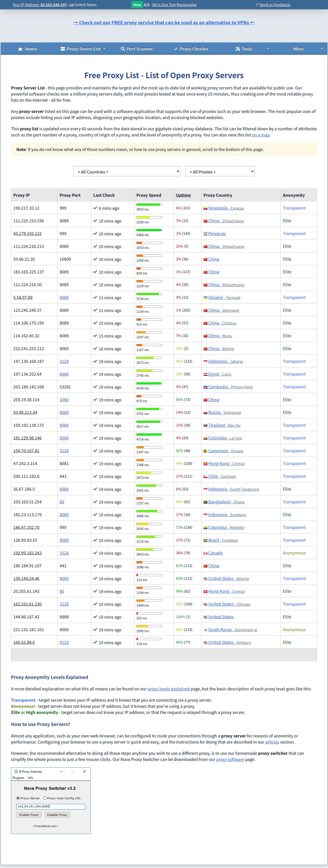
Task: Click the Cambodia flag icon
Action: coord(205,387)
